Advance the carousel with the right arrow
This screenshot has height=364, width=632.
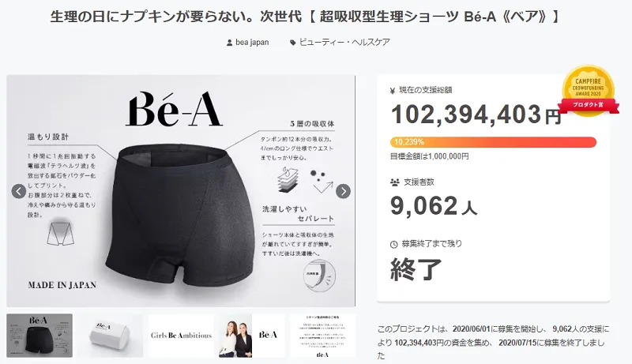343,191
